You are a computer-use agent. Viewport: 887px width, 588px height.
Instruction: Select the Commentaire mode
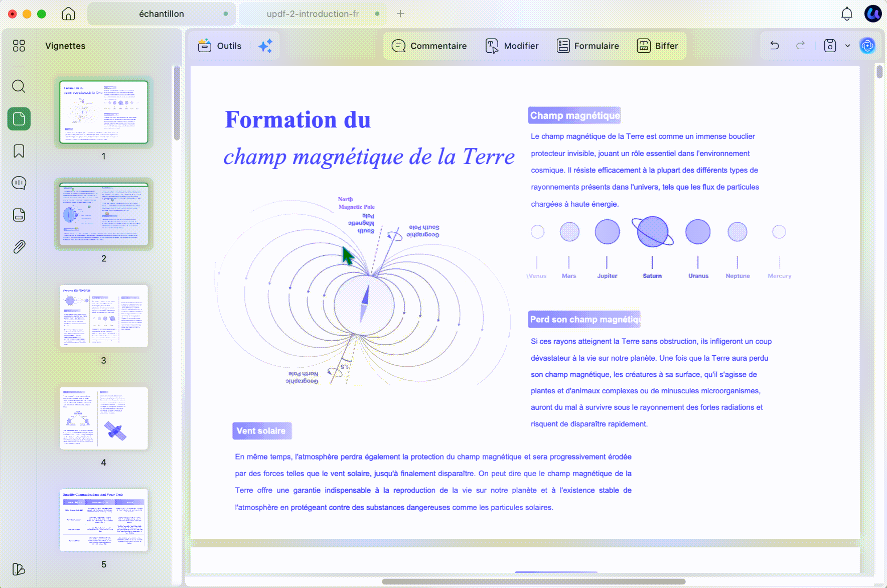point(429,46)
